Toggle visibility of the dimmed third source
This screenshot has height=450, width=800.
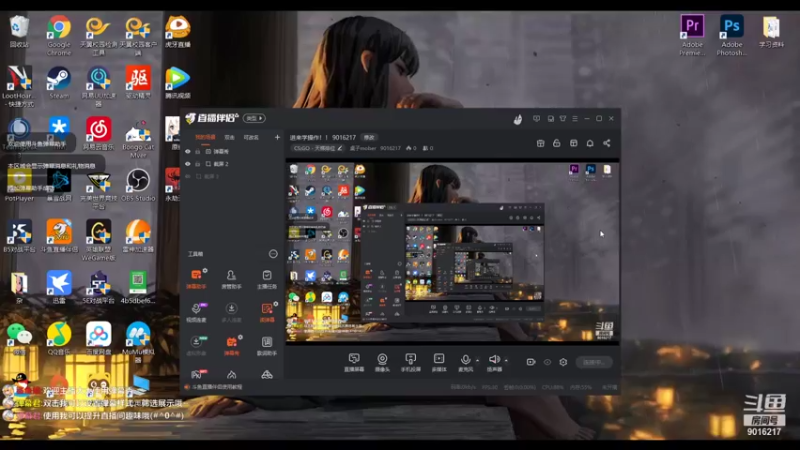click(x=188, y=176)
